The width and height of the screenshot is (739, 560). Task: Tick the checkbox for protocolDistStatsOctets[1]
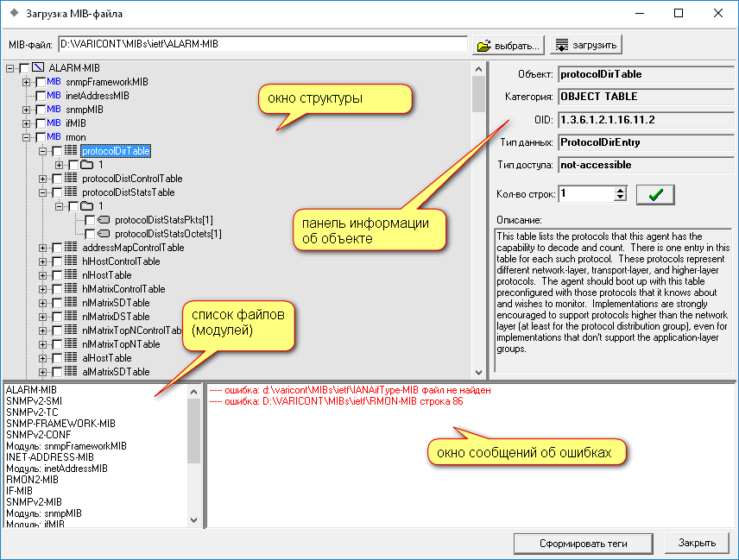(90, 234)
